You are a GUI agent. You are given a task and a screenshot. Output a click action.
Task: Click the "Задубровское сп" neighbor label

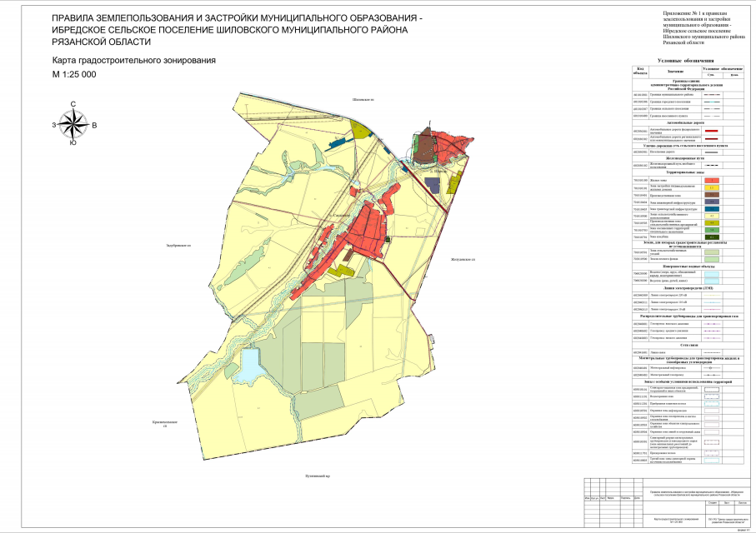[179, 246]
